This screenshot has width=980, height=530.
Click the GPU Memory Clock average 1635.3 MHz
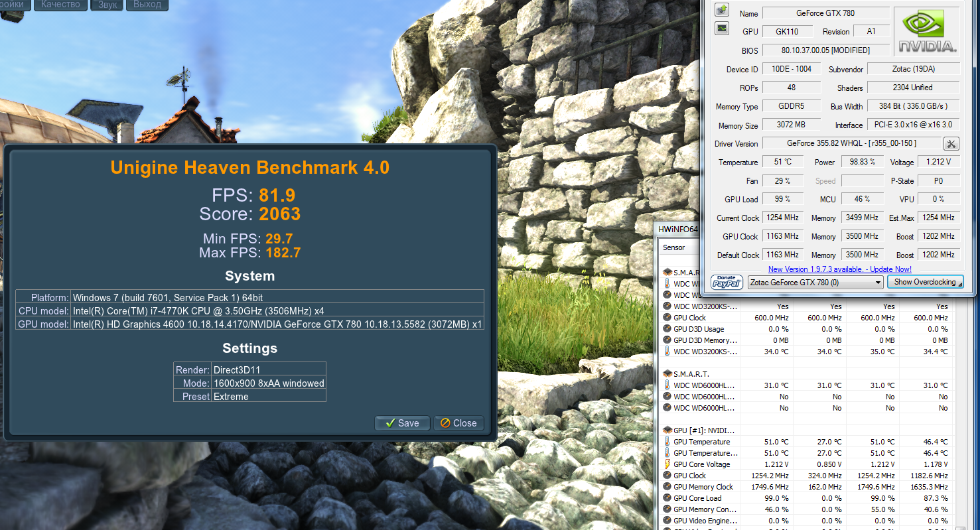pos(930,487)
